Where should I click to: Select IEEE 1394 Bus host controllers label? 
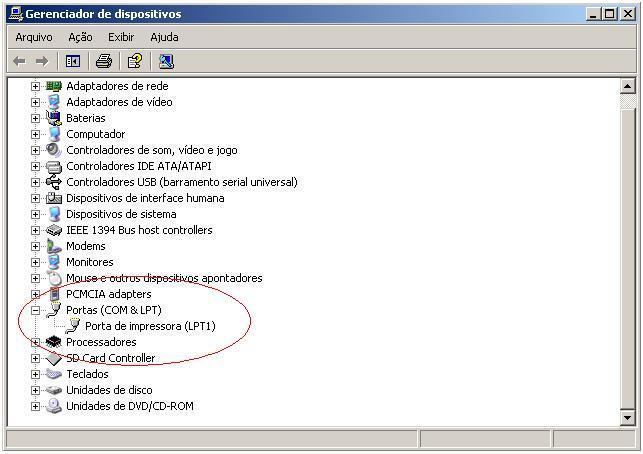tap(139, 230)
